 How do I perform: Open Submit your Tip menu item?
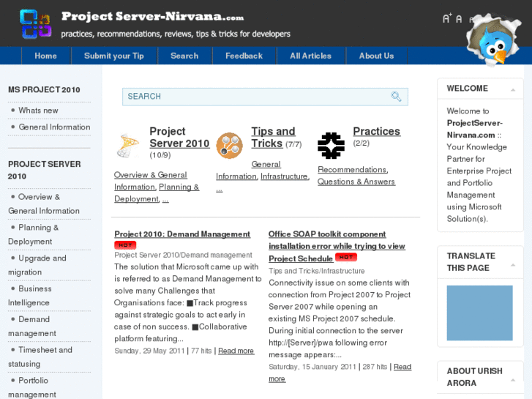(x=114, y=56)
